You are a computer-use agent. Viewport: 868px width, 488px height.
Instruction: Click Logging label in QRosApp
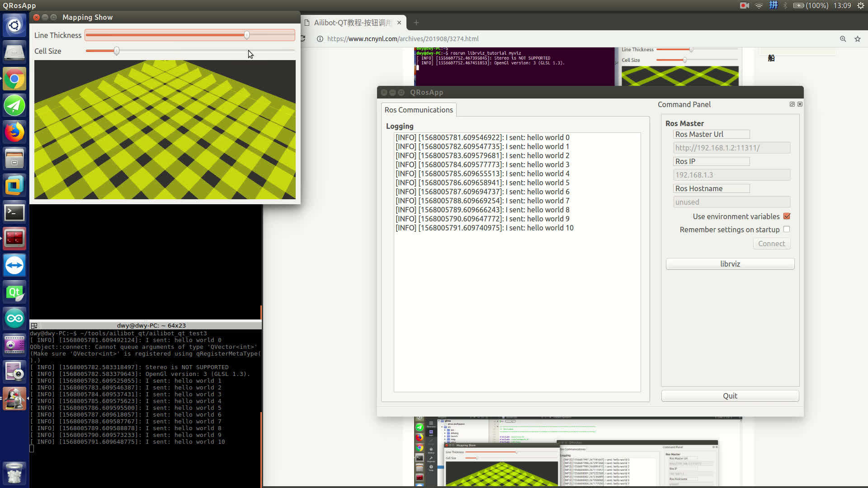(400, 126)
